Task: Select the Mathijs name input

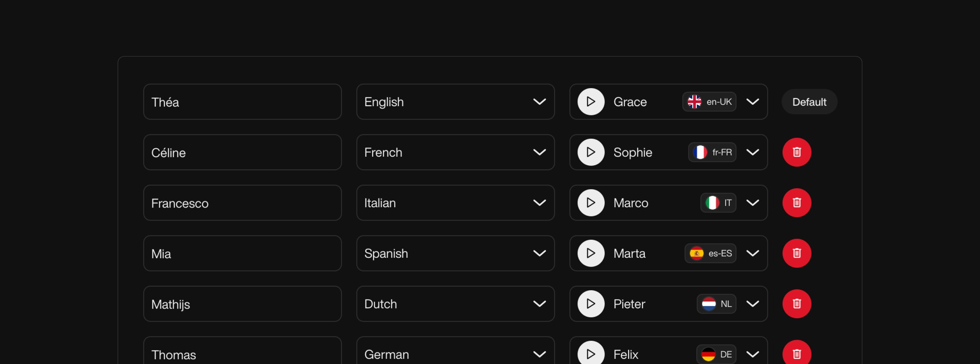Action: pyautogui.click(x=242, y=304)
